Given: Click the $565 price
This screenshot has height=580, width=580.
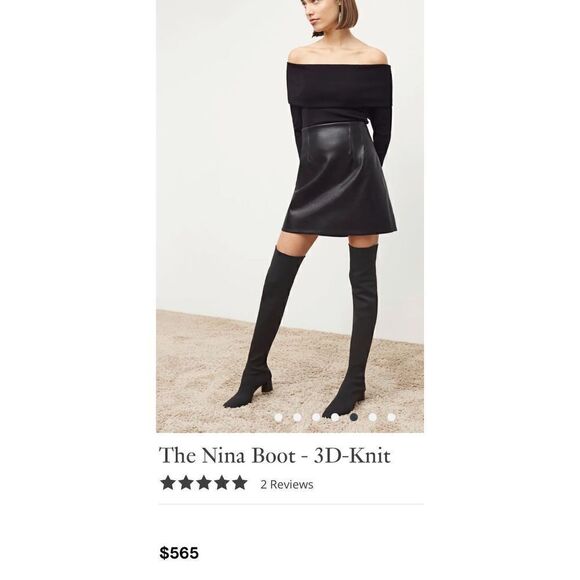Looking at the screenshot, I should click(x=179, y=553).
